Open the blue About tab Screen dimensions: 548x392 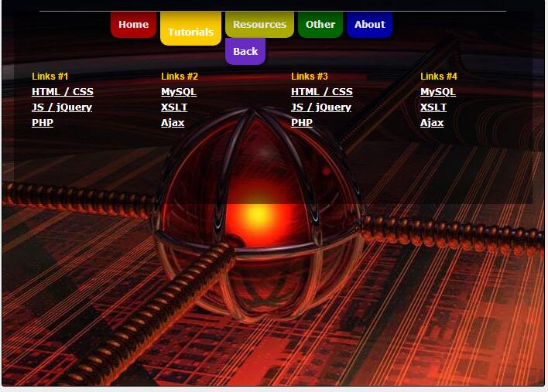[x=369, y=24]
